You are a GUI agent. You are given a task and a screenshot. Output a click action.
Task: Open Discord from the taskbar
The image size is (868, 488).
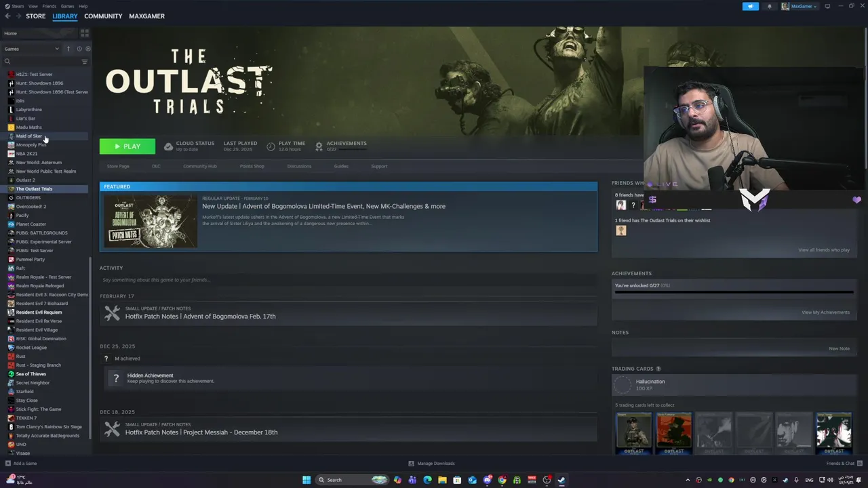click(x=487, y=480)
